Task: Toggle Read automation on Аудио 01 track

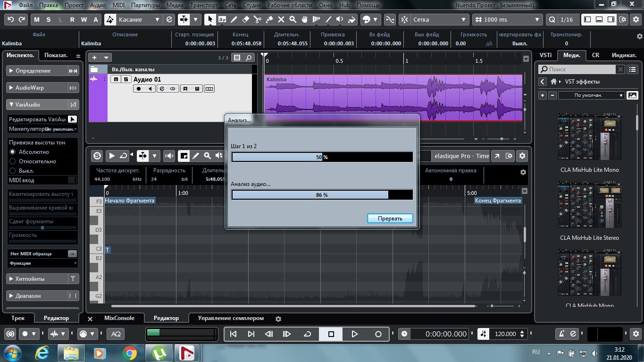Action: click(x=185, y=89)
